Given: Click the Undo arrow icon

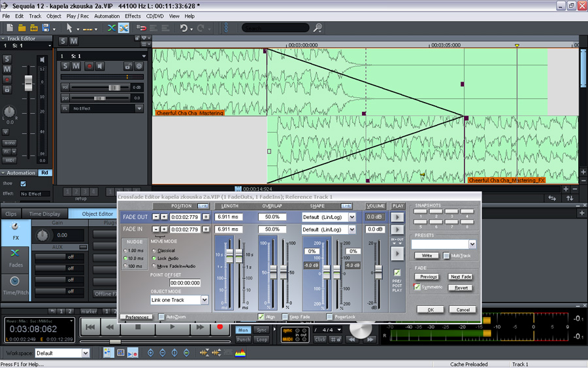Looking at the screenshot, I should click(x=184, y=28).
